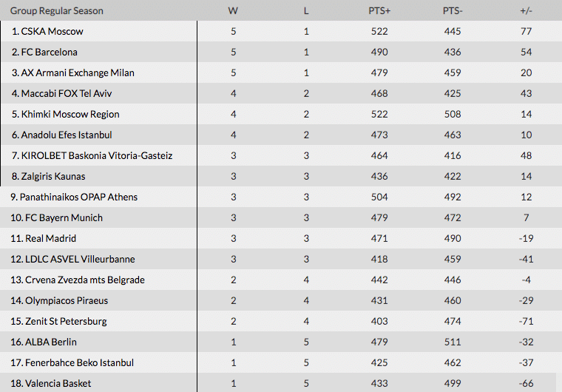Select Zenit St Petersburg row
The height and width of the screenshot is (392, 562).
pyautogui.click(x=281, y=321)
